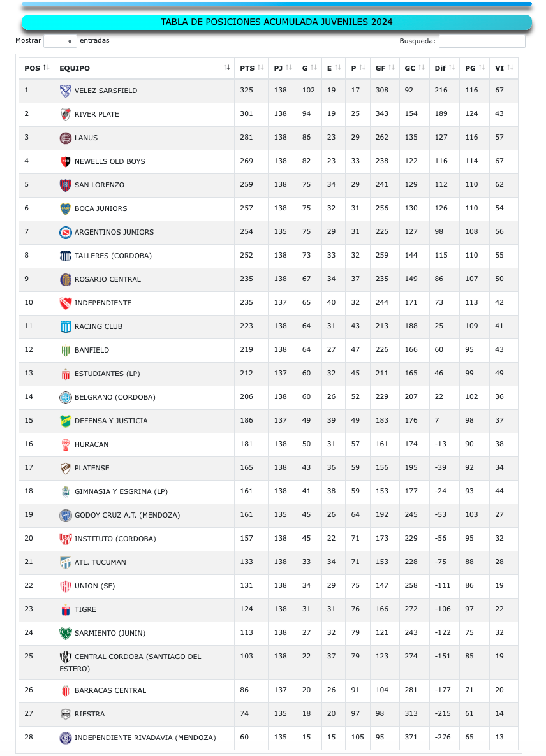Click the Racing Club team crest
The width and height of the screenshot is (546, 756).
tap(65, 326)
